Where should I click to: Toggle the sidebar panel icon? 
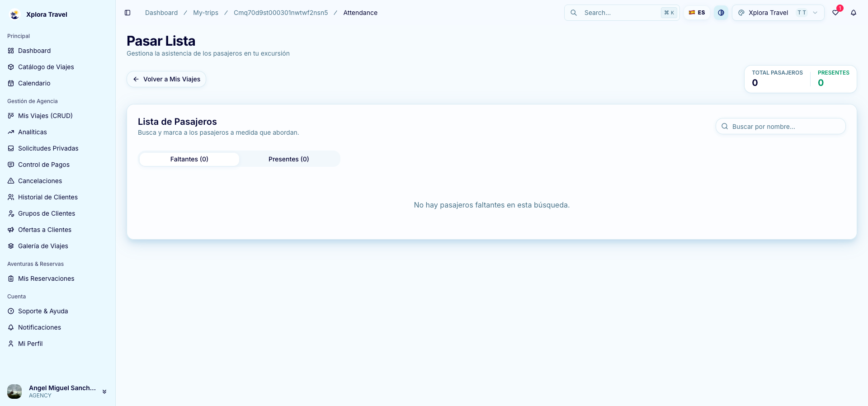point(127,13)
